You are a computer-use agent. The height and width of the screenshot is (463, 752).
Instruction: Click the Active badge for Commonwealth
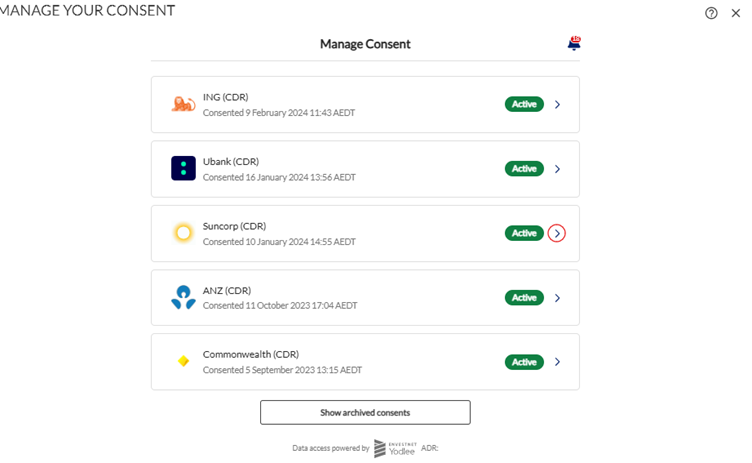(524, 362)
